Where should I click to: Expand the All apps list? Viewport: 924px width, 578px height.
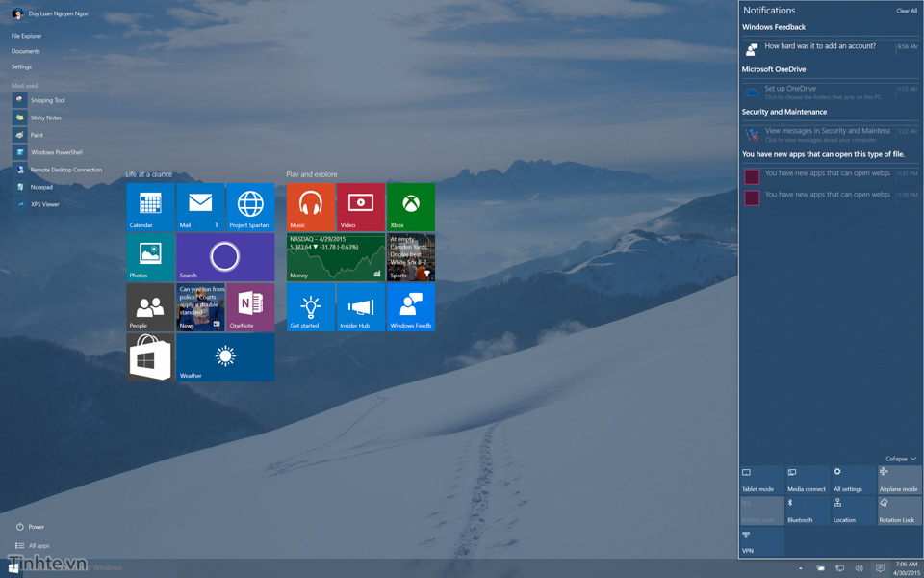coord(33,546)
